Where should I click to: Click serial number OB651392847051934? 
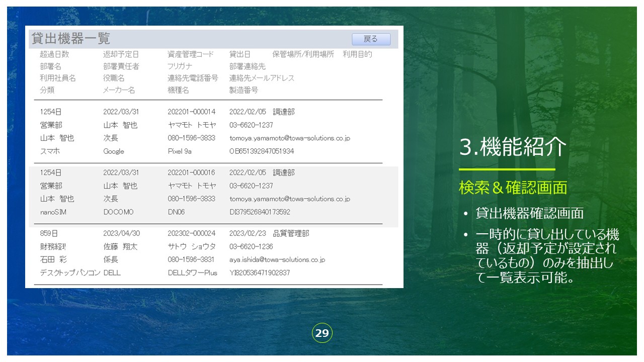click(262, 151)
